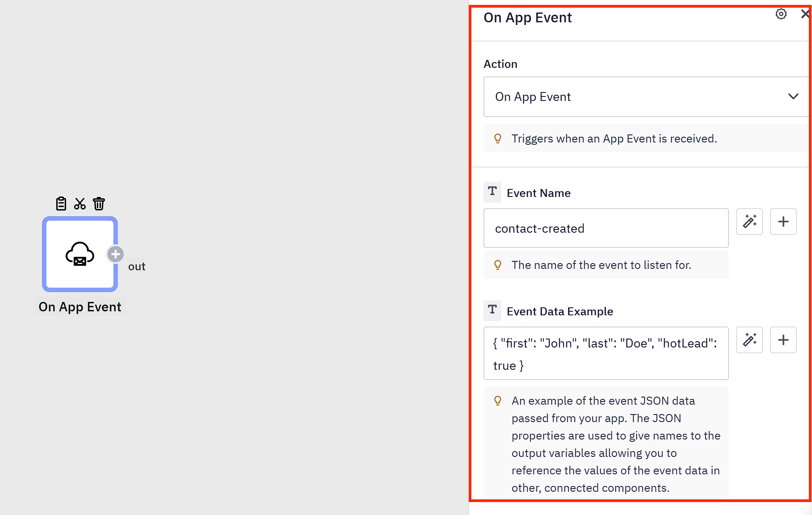Click the plus button beside Event Data Example
Viewport: 812px width, 515px height.
tap(783, 340)
